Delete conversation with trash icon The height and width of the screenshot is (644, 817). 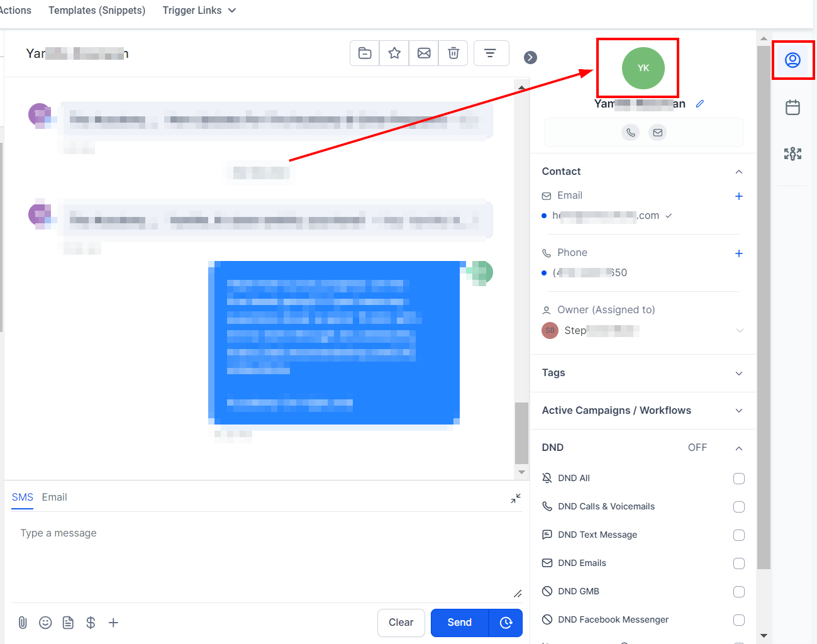453,53
